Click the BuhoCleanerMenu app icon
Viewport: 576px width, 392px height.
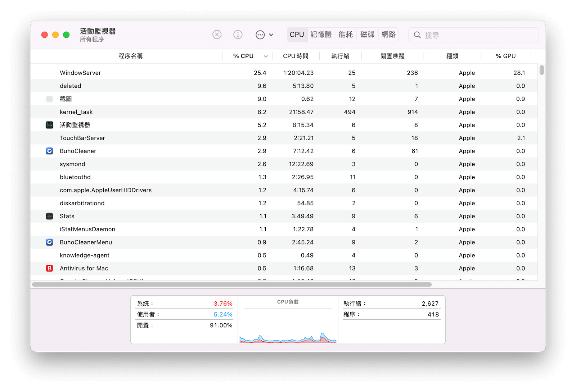[x=50, y=242]
